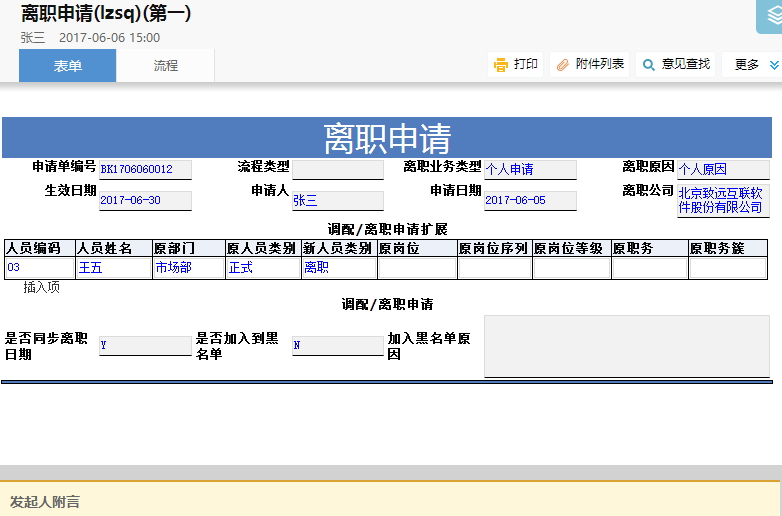Click the 生效日期 field 2017-06-30
Image resolution: width=782 pixels, height=516 pixels.
click(144, 201)
